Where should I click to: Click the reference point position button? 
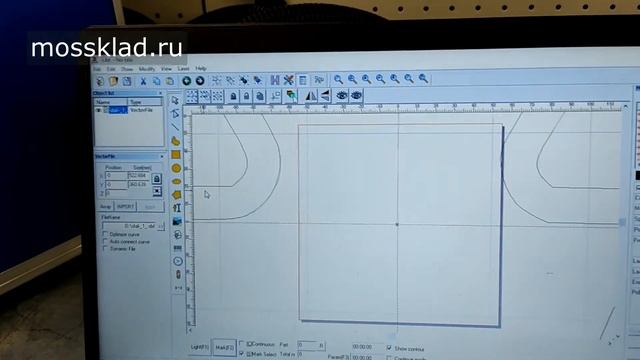(x=157, y=191)
